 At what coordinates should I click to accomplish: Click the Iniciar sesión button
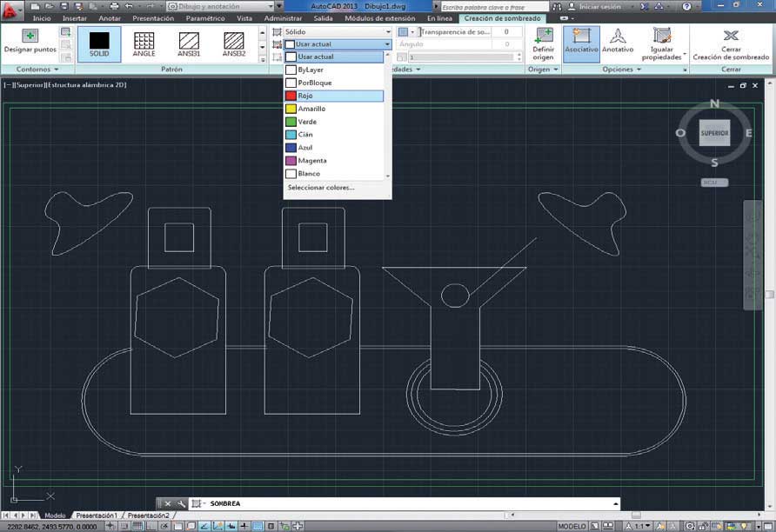coord(602,6)
